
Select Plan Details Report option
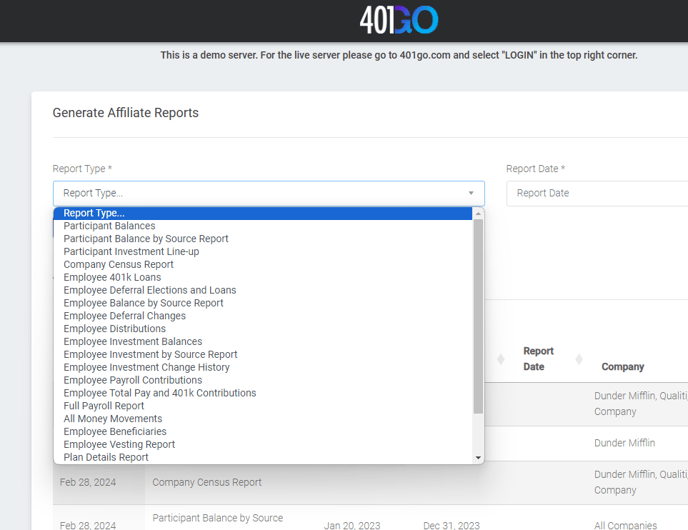tap(106, 458)
